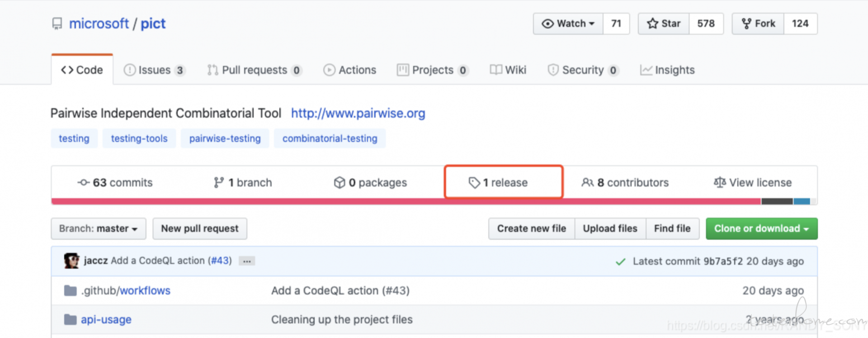868x338 pixels.
Task: Click '20 days ago' in .github/workflows row
Action: tap(773, 290)
